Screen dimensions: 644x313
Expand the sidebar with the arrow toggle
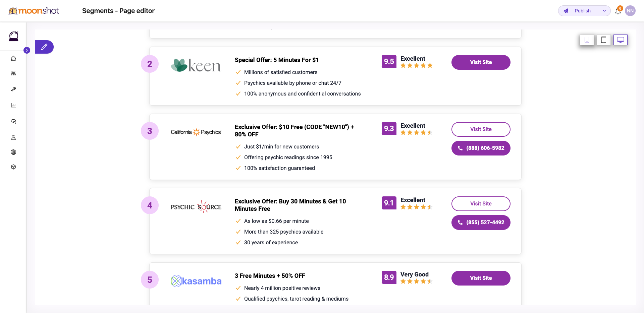click(x=27, y=50)
